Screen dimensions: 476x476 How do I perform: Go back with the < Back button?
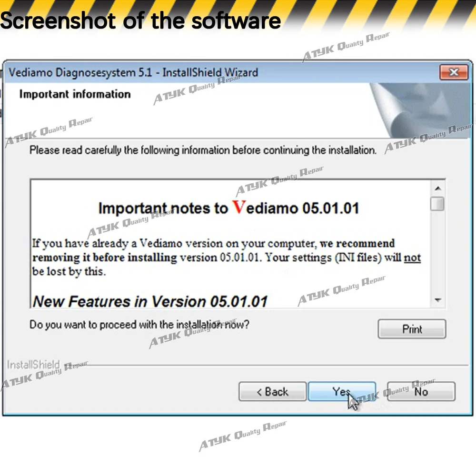[272, 392]
